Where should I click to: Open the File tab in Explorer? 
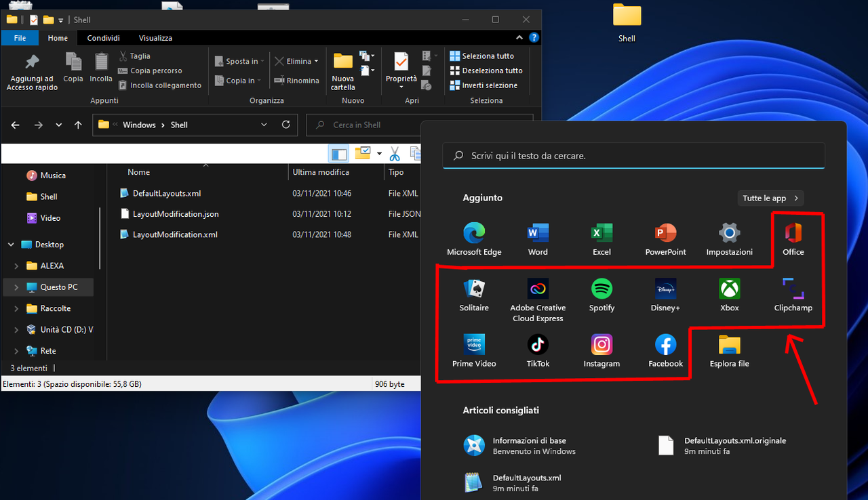click(x=20, y=38)
